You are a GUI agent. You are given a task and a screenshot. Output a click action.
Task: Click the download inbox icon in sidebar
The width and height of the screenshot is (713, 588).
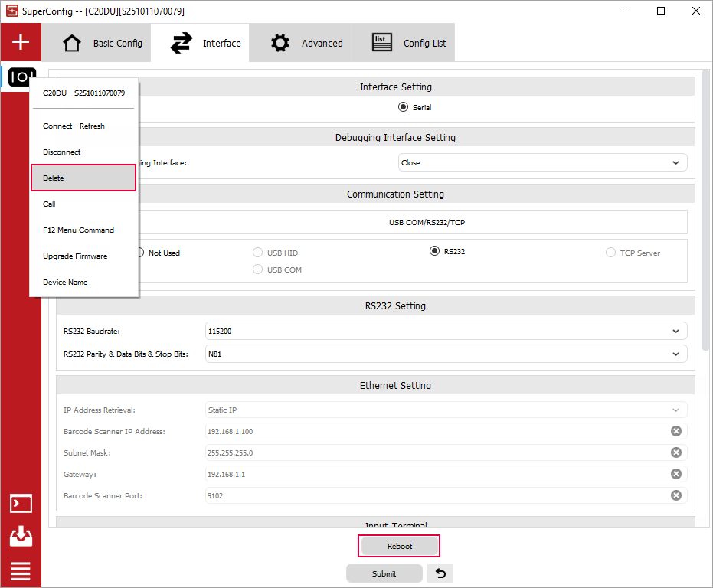tap(21, 537)
